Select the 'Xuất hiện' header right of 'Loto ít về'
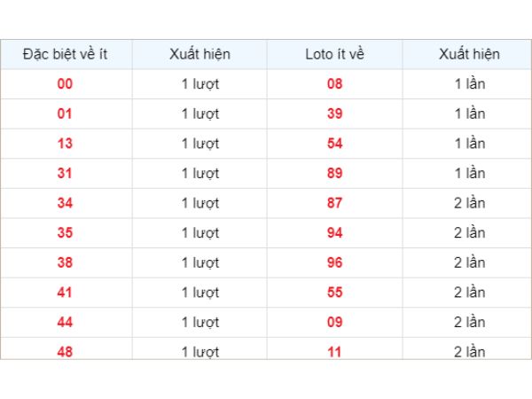The image size is (532, 399). pos(469,54)
